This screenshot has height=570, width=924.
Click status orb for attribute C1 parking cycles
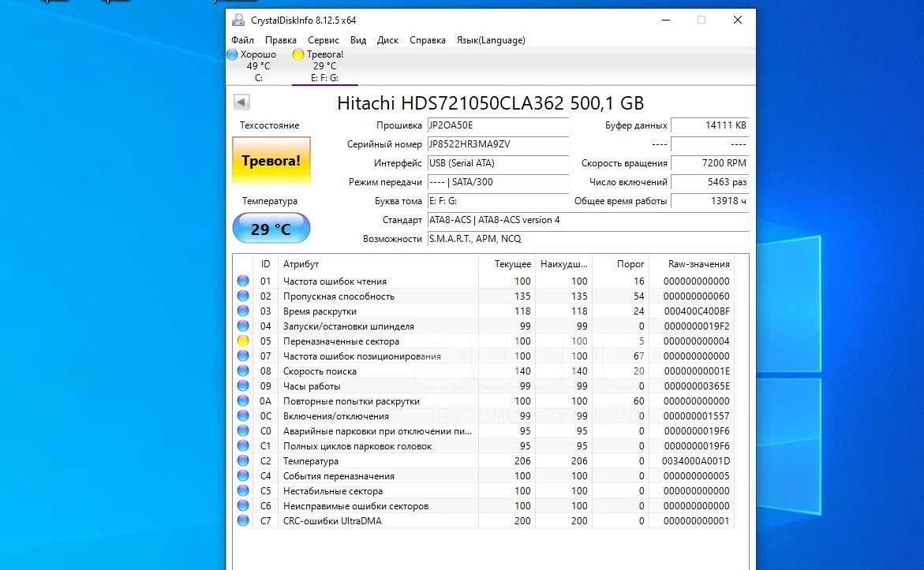click(243, 445)
